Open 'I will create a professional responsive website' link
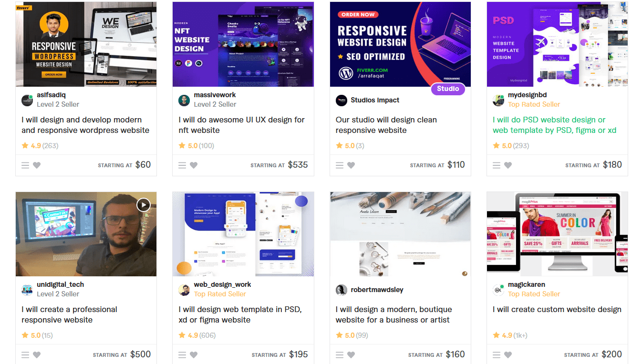Viewport: 642px width, 364px height. (x=69, y=314)
